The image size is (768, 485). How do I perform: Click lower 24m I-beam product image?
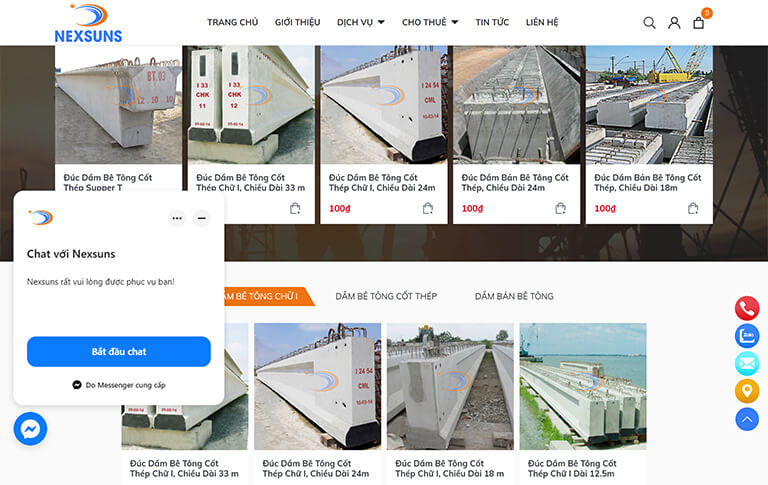[317, 386]
